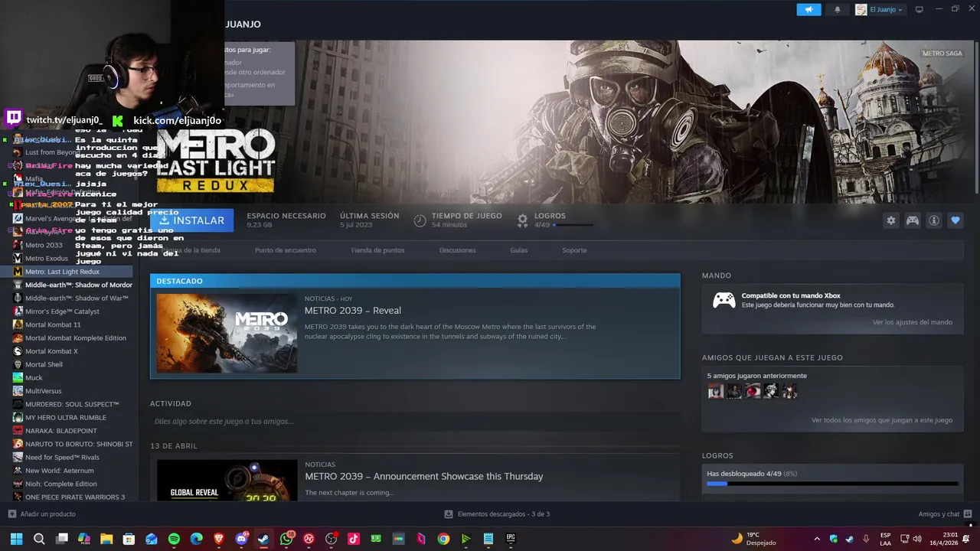Open Logros achievements cog icon
980x551 pixels.
pyautogui.click(x=523, y=220)
